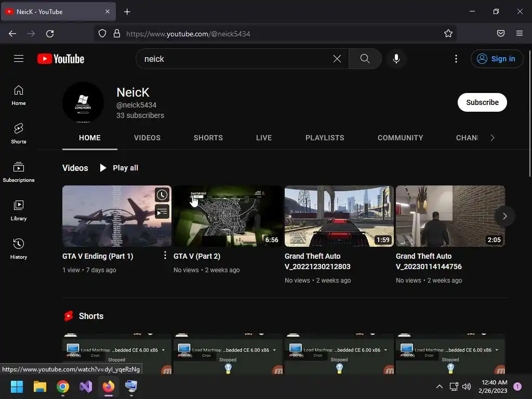Show site security lock info
Screen dimensions: 532x399
pyautogui.click(x=117, y=33)
